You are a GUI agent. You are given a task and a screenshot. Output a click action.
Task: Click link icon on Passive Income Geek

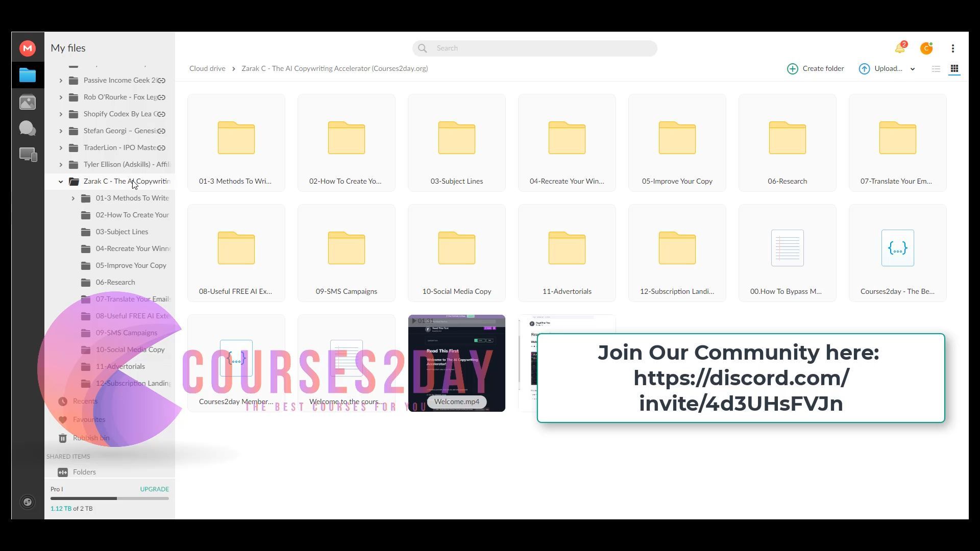[161, 80]
